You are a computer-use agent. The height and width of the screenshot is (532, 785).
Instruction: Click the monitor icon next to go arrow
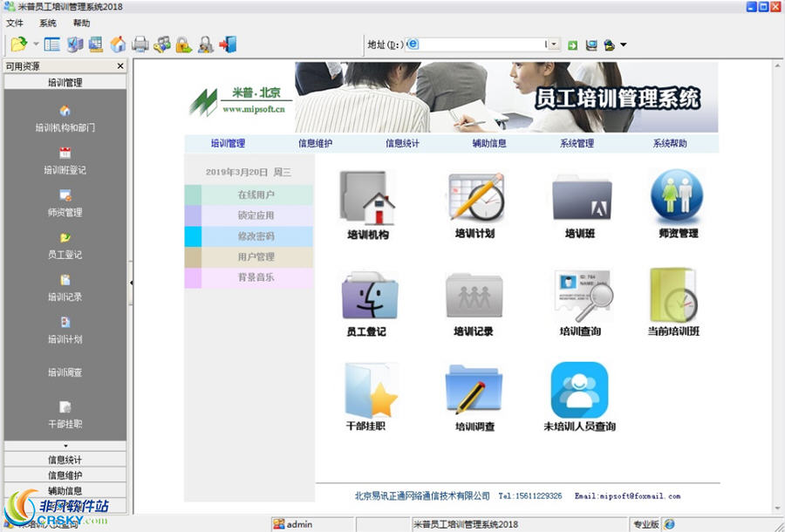591,45
